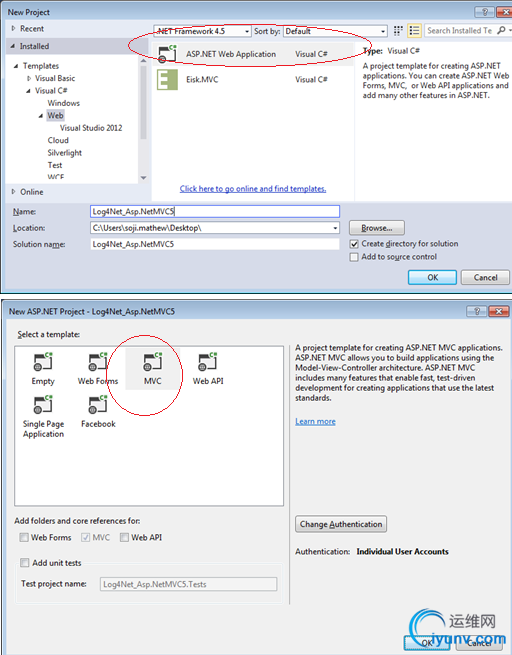Choose Single Page Application template icon
This screenshot has width=512, height=655.
[43, 404]
